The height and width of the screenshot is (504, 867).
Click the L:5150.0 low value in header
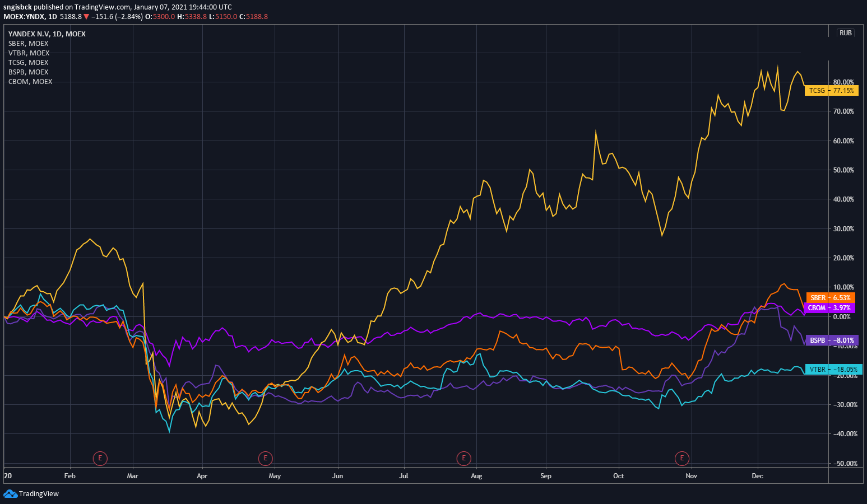coord(223,17)
